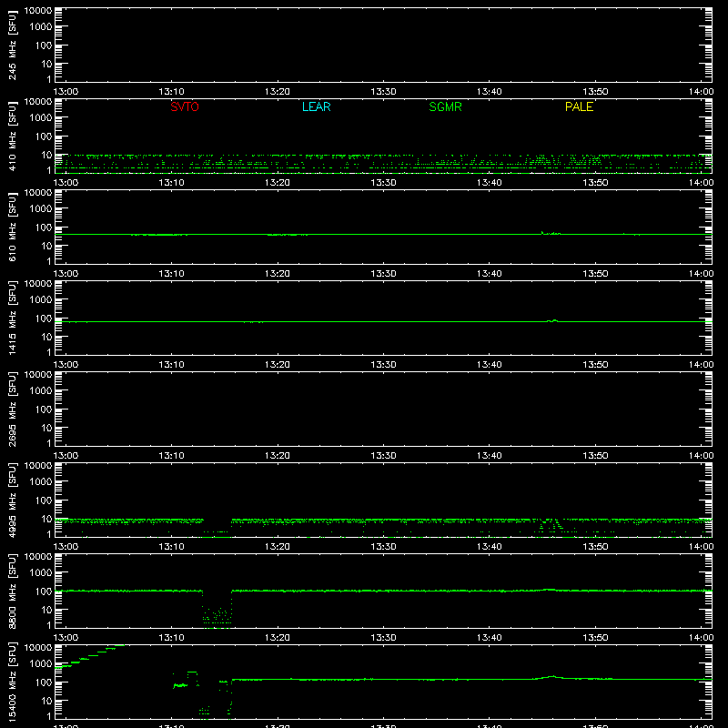The height and width of the screenshot is (728, 728).
Task: Select the 15400 MHz [SFU] axis title
Action: [x=12, y=682]
